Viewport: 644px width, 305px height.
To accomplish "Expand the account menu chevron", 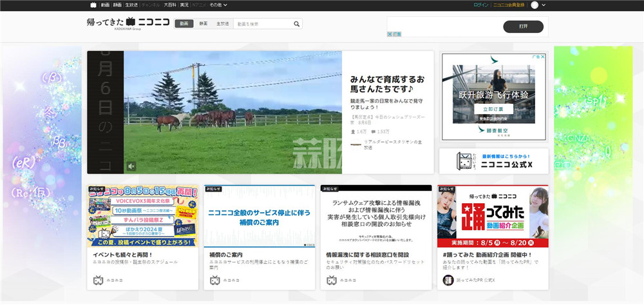I will tap(544, 5).
